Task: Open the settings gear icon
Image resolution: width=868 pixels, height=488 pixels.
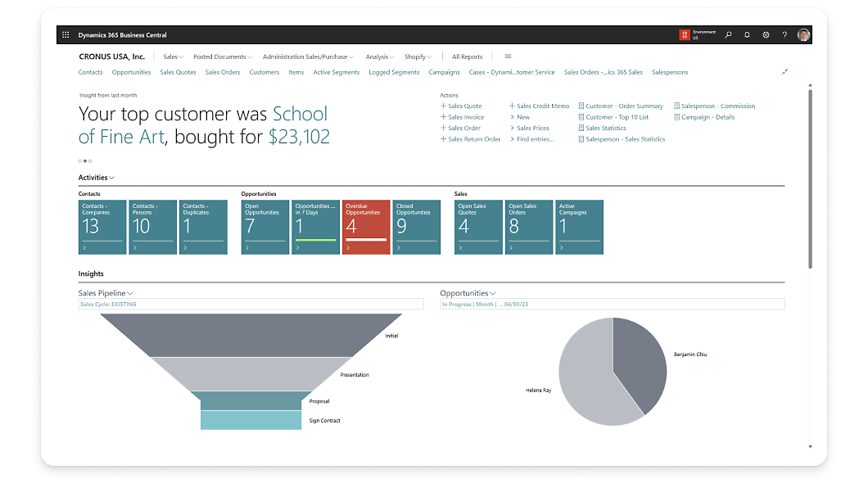Action: point(766,35)
